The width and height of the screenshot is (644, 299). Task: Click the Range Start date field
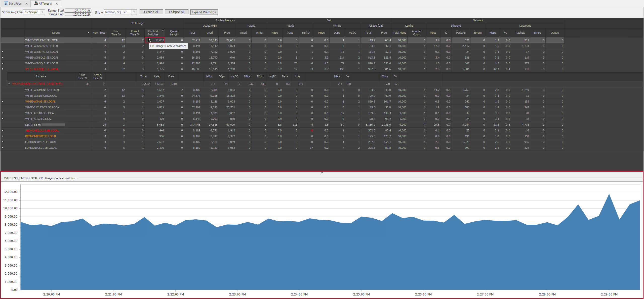78,11
